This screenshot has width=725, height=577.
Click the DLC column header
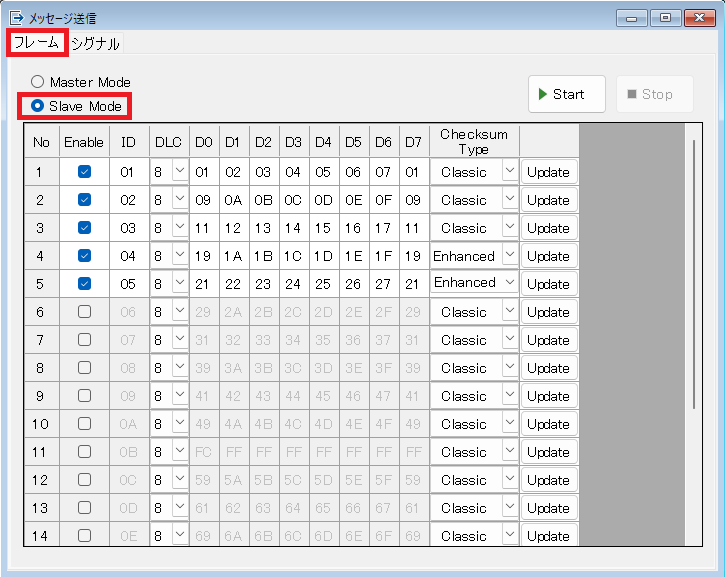click(x=169, y=141)
